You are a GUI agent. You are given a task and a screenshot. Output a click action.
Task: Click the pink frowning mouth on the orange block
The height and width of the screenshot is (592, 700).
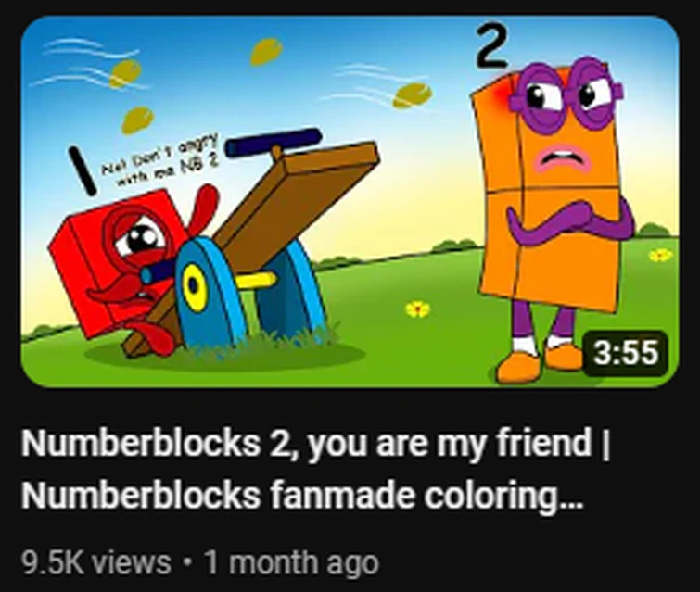[565, 159]
